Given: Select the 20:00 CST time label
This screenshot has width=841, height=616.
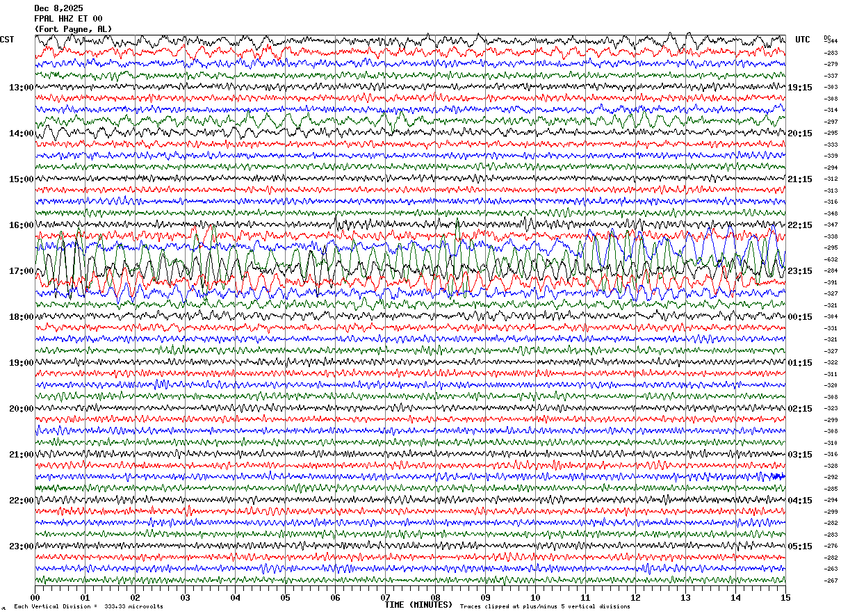Looking at the screenshot, I should tap(22, 409).
